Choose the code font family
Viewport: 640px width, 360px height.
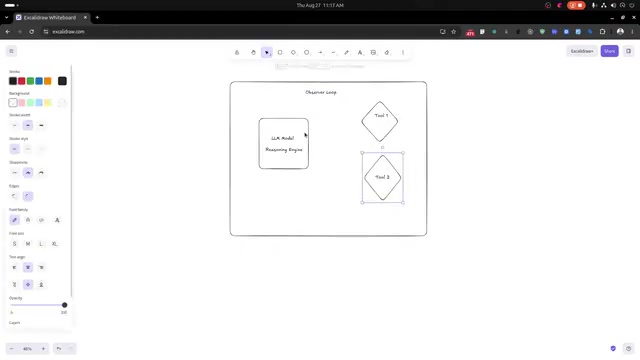[41, 220]
